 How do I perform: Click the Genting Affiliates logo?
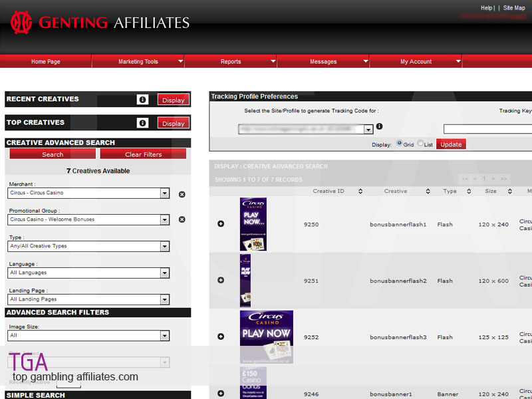[100, 23]
